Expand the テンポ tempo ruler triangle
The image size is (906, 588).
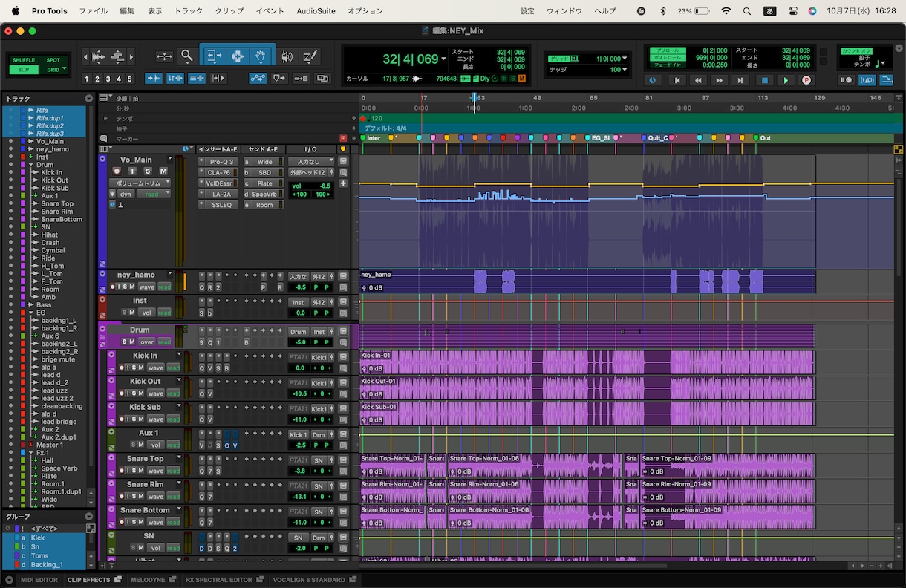pyautogui.click(x=105, y=119)
